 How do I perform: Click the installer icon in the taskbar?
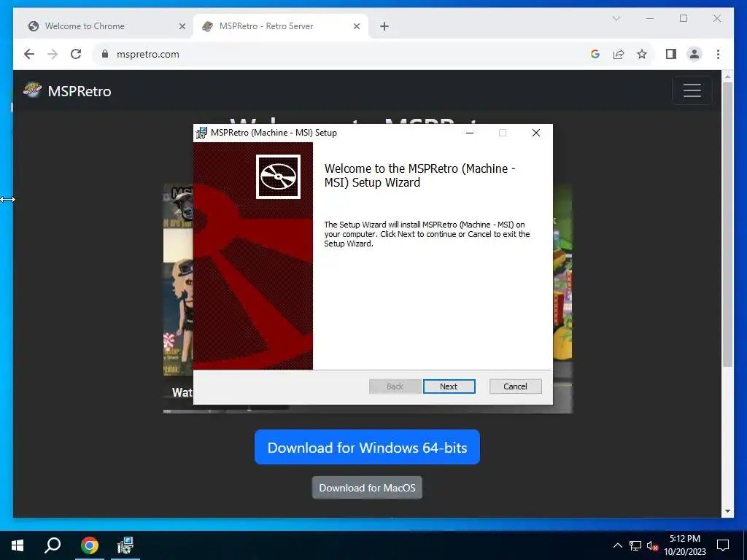(x=125, y=545)
